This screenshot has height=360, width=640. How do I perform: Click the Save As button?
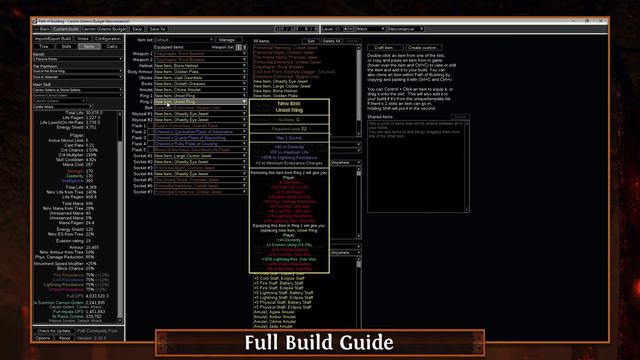coord(157,29)
